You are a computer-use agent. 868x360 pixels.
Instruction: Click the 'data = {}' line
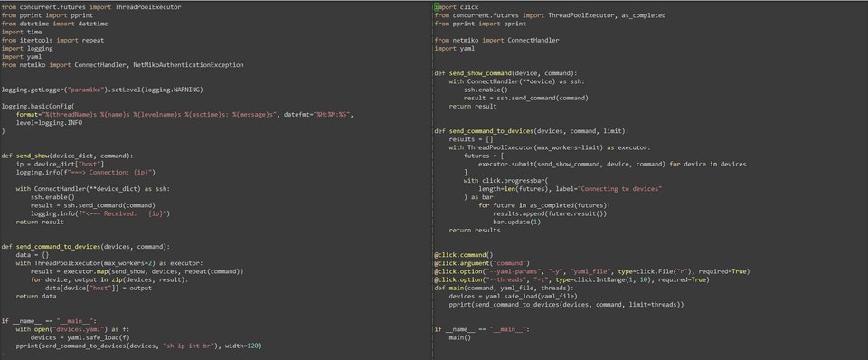[x=33, y=255]
